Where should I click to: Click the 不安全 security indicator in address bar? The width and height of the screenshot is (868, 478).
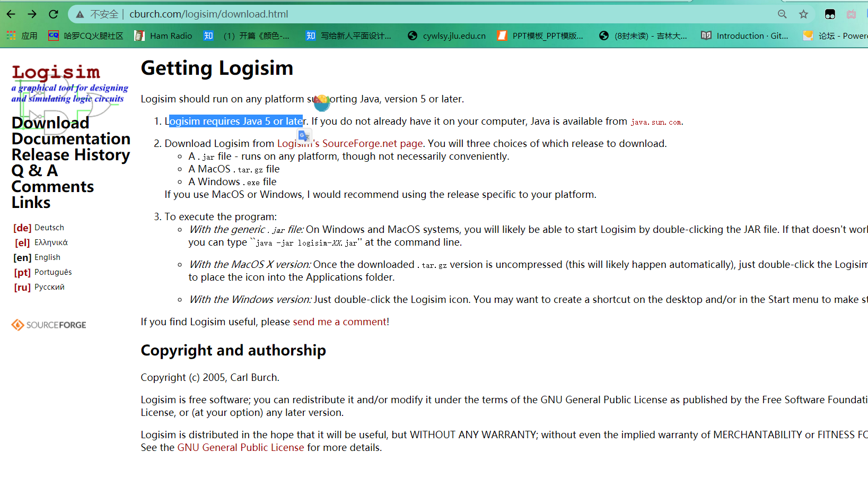[97, 14]
